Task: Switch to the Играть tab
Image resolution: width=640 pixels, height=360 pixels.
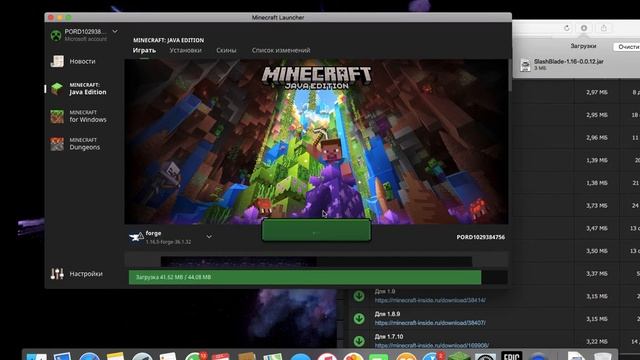Action: tap(144, 50)
